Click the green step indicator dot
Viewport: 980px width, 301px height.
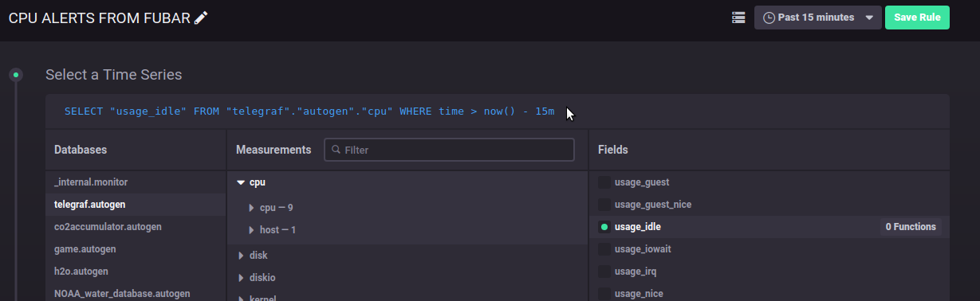pyautogui.click(x=15, y=75)
